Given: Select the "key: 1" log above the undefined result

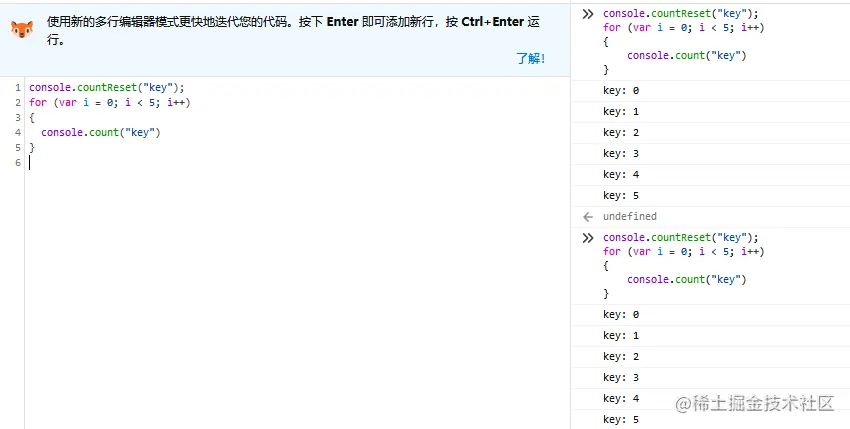Looking at the screenshot, I should click(711, 112).
